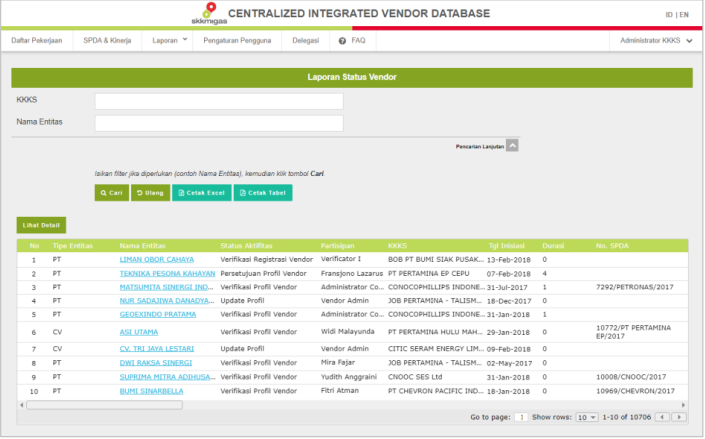
Task: Switch language to ID
Action: (x=669, y=15)
